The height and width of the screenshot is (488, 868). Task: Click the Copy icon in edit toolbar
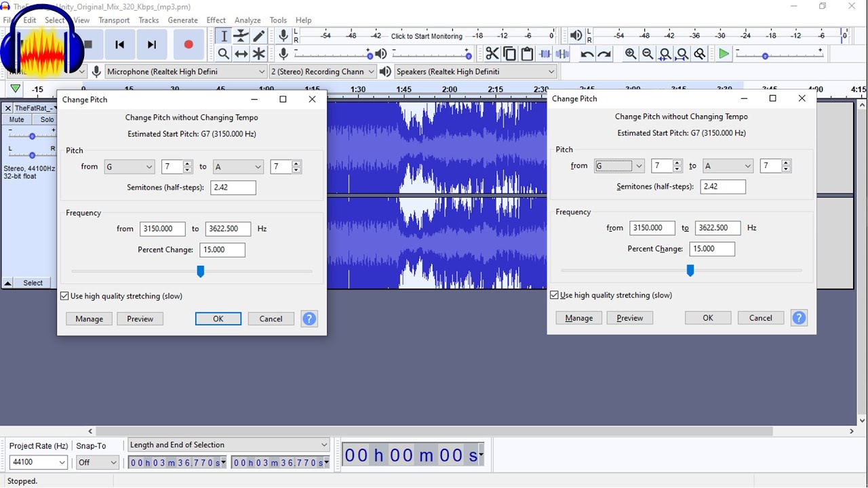(509, 54)
